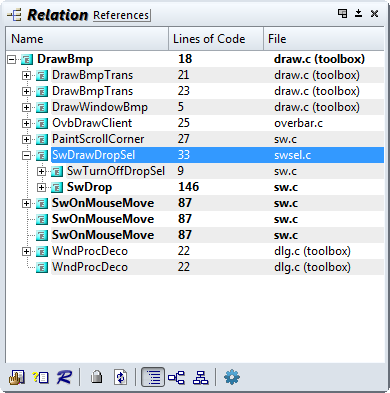Click the pin panel icon in title bar
The width and height of the screenshot is (390, 393).
[x=358, y=13]
